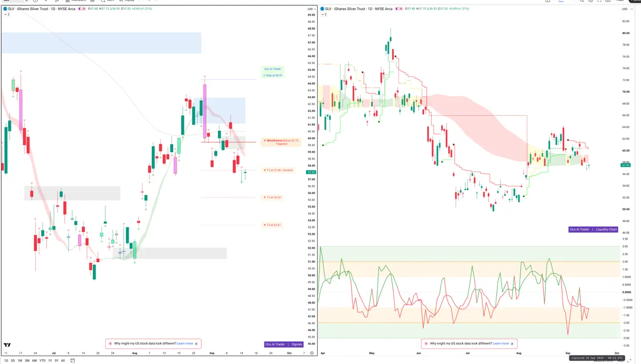Select the 5D time range
641x364 pixels.
pos(13,360)
